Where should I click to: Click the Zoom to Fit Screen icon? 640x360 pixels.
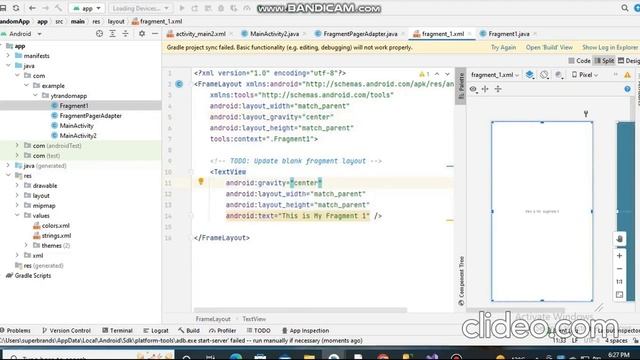pyautogui.click(x=619, y=295)
